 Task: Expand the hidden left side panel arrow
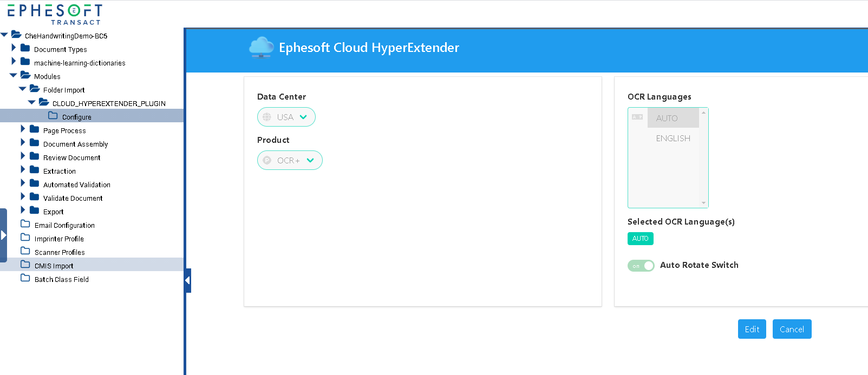point(3,235)
